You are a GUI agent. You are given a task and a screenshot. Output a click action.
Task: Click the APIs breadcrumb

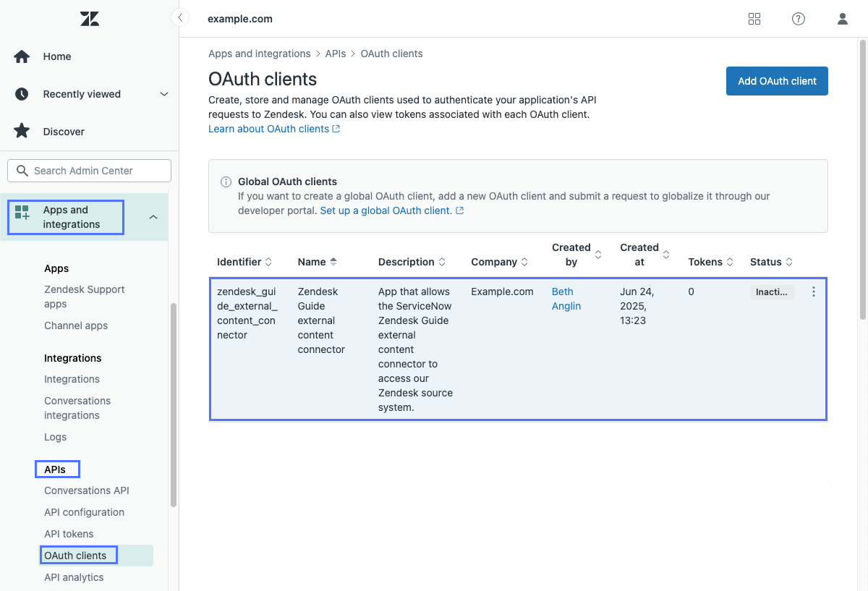coord(335,54)
